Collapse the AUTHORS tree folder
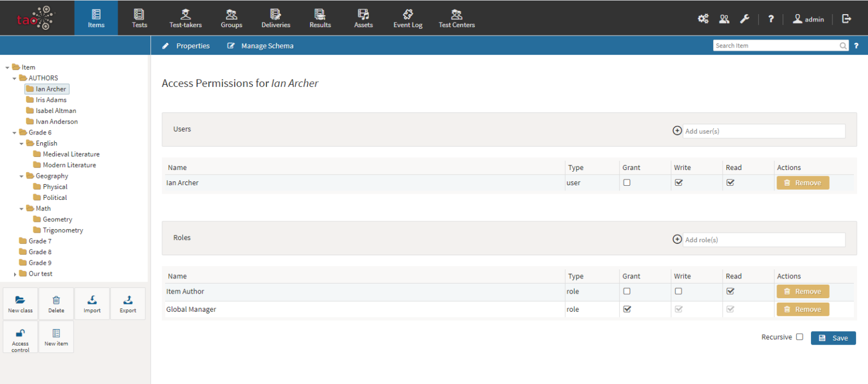 coord(15,78)
